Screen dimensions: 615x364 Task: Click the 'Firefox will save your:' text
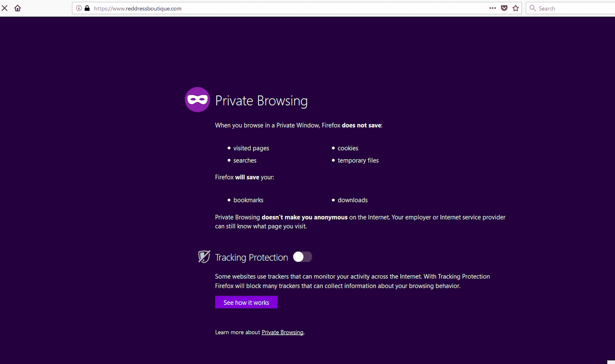244,177
